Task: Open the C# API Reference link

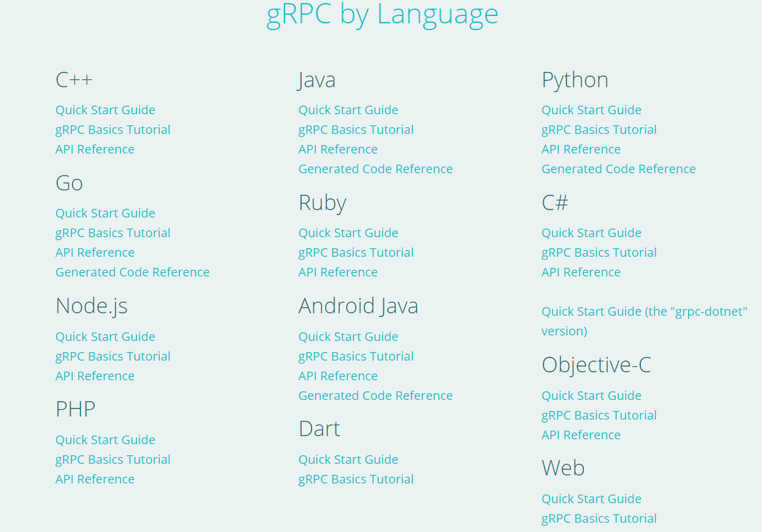Action: click(581, 272)
